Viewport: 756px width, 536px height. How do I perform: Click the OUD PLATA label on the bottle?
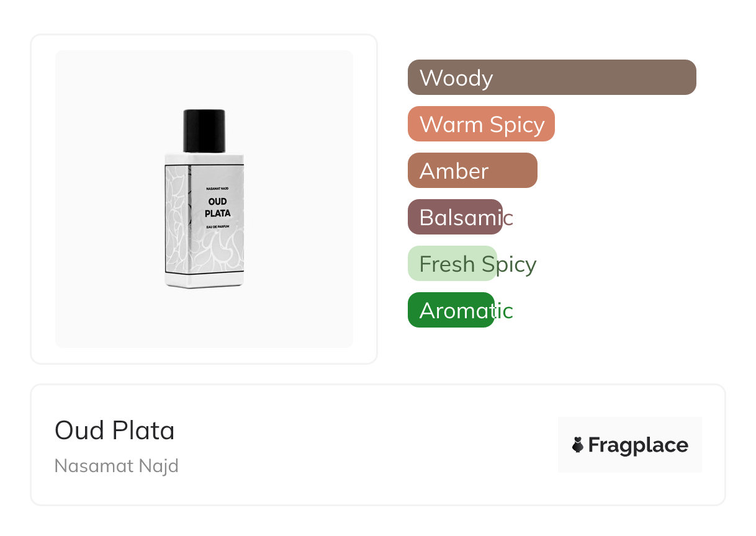click(218, 207)
